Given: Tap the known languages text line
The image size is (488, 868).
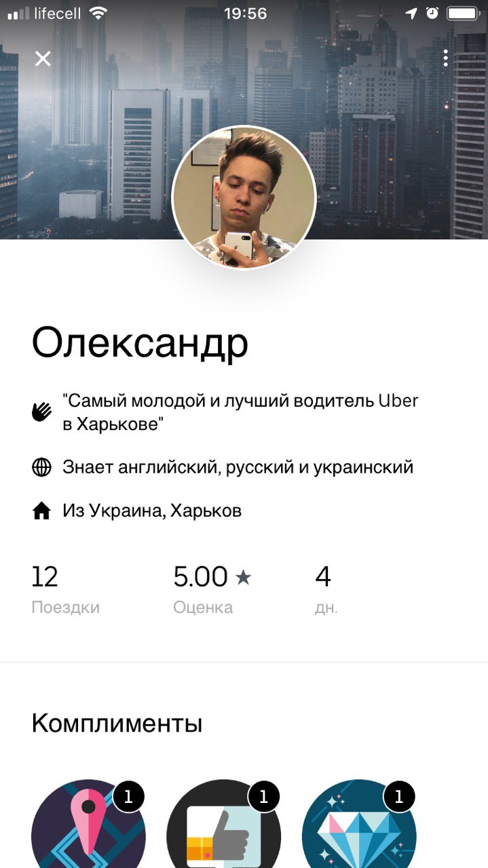Looking at the screenshot, I should [x=238, y=467].
